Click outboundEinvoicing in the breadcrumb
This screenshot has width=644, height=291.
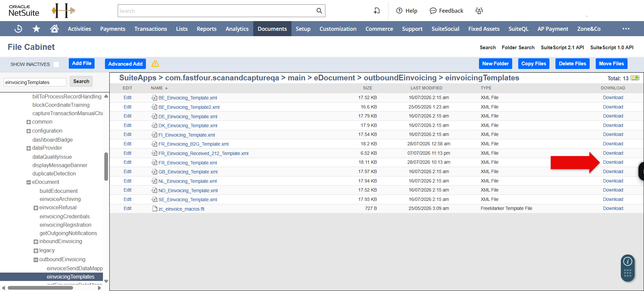pos(400,78)
